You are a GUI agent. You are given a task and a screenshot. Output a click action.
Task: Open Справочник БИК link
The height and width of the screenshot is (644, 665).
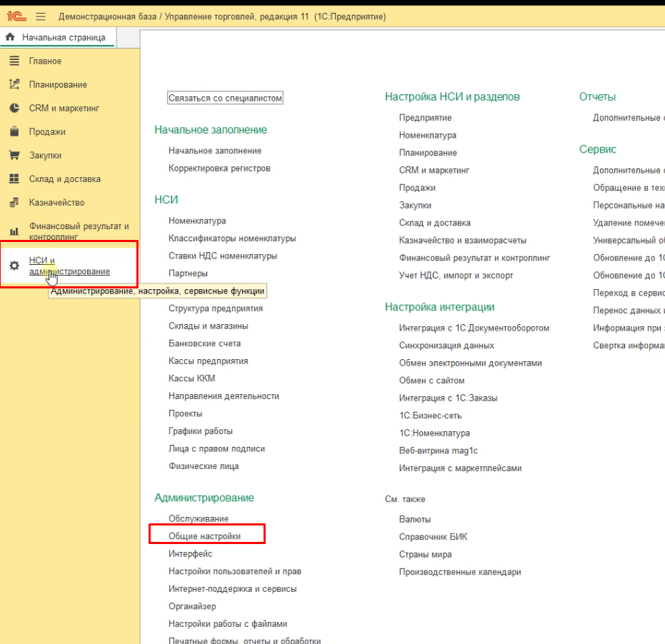coord(433,537)
